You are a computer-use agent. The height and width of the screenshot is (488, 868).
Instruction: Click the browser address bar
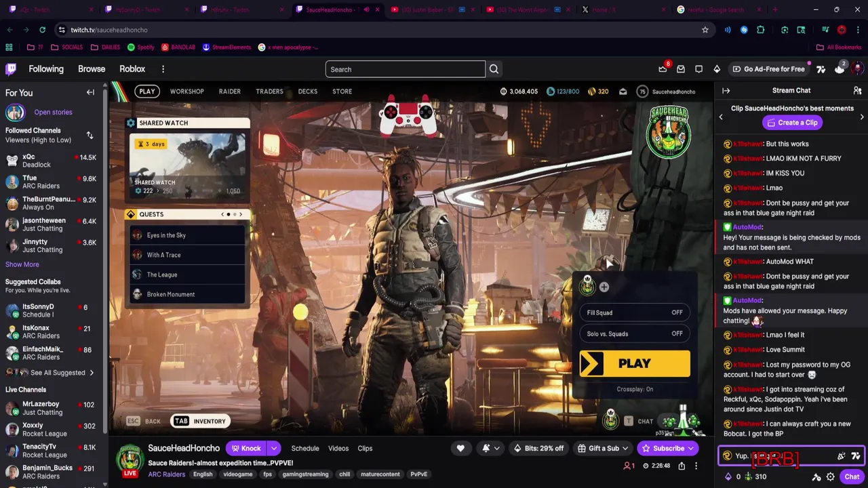[x=380, y=30]
